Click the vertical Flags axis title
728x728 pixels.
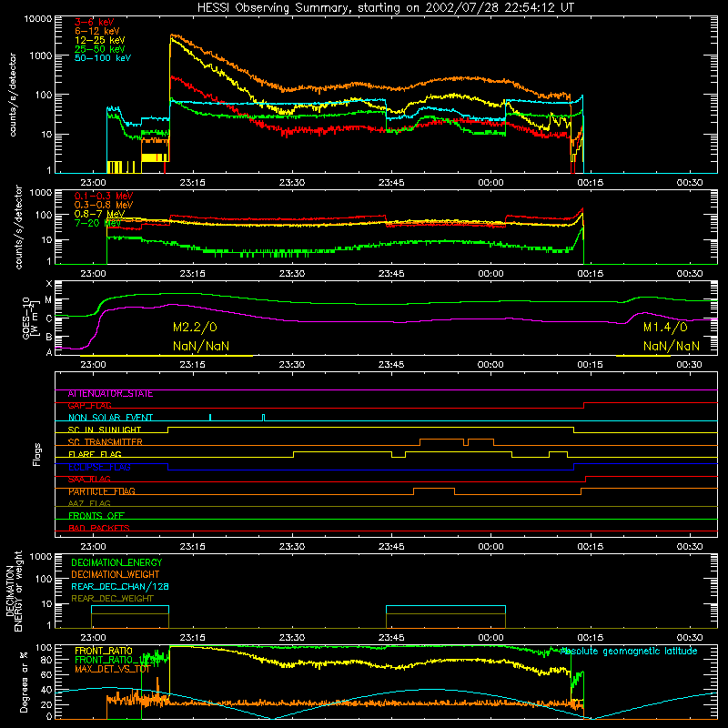pos(36,454)
